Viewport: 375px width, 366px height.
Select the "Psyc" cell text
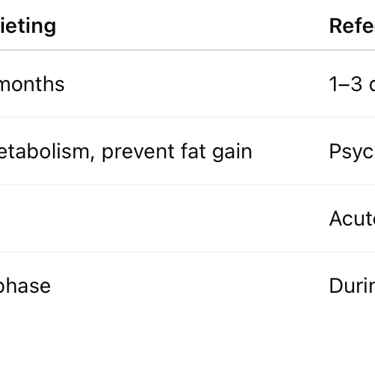[x=352, y=152]
